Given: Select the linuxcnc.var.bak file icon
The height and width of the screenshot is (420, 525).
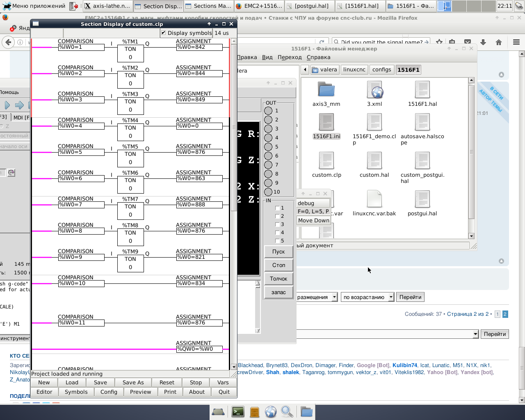Looking at the screenshot, I should [374, 199].
